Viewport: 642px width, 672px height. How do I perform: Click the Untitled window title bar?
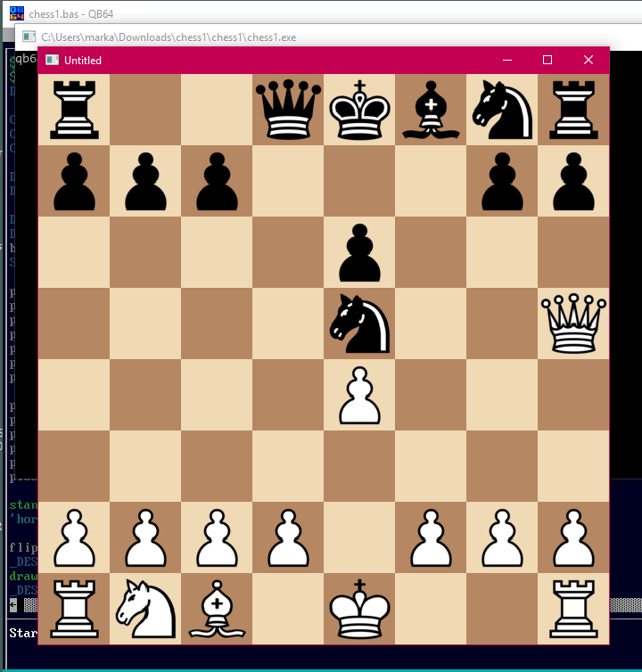267,60
